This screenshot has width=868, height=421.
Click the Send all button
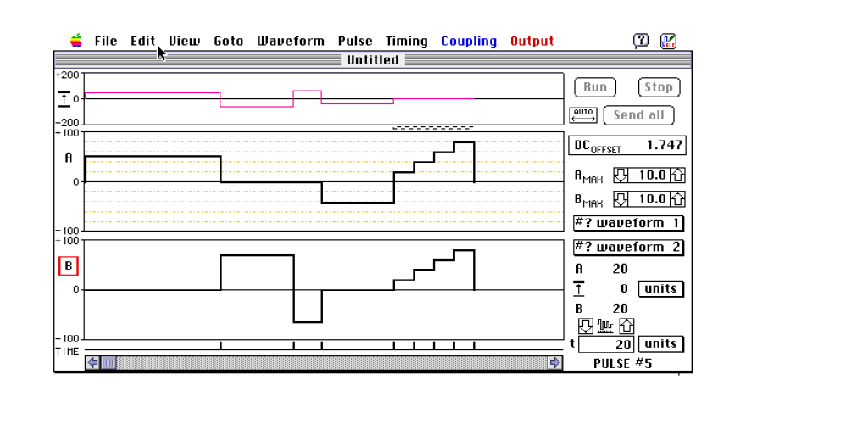pos(638,115)
